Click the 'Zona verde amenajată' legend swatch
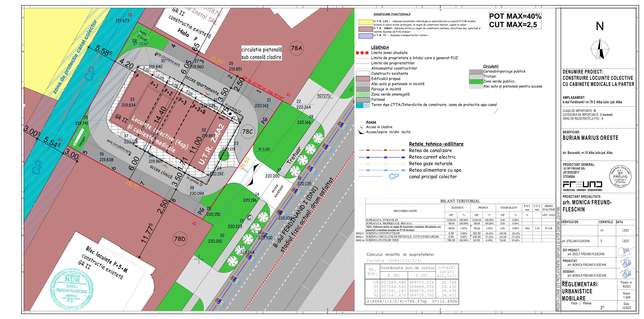This screenshot has width=644, height=319. coord(363,95)
